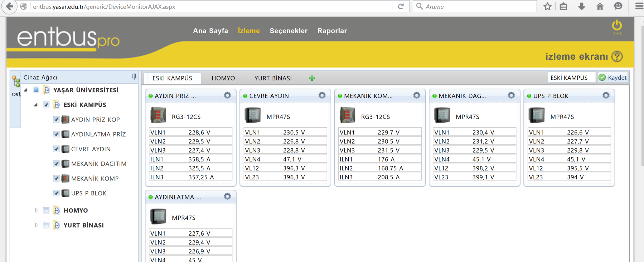Viewport: 644px width, 262px height.
Task: Check the YURT BİNASI checkbox in tree
Action: pos(46,225)
